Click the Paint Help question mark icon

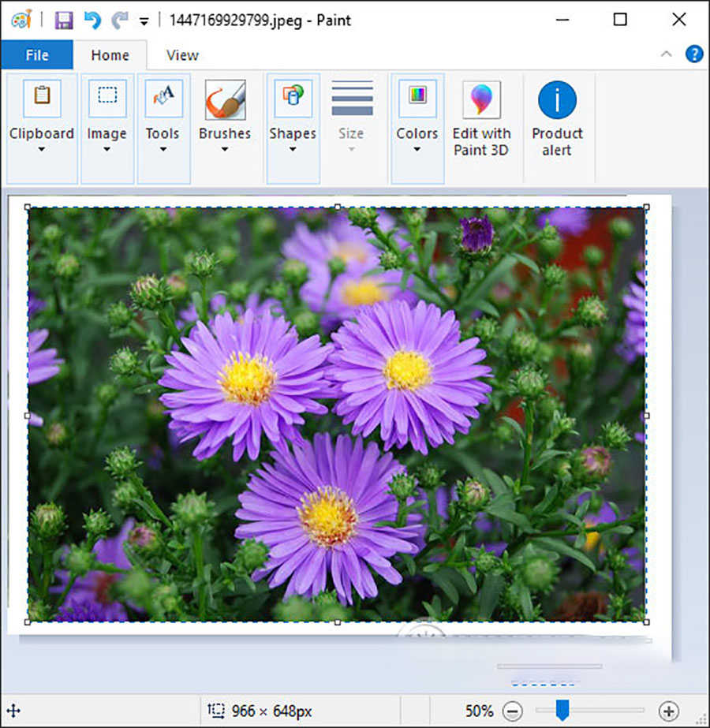pyautogui.click(x=694, y=54)
